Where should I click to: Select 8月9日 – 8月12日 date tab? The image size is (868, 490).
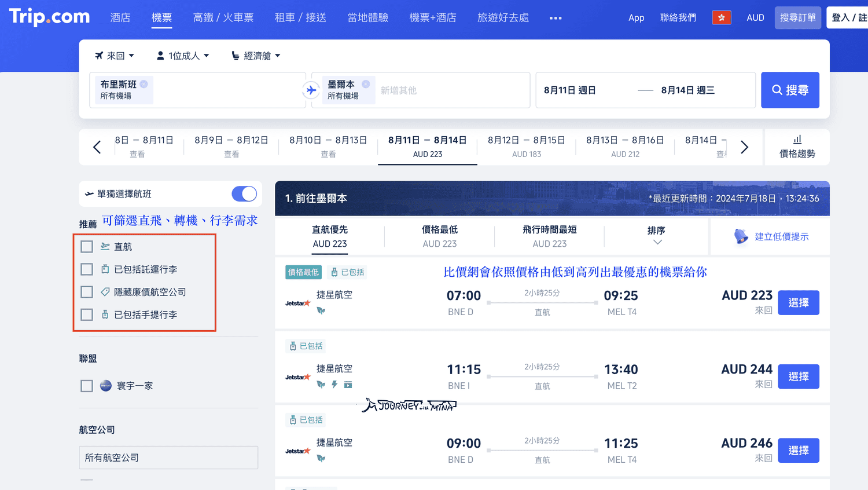click(x=231, y=147)
